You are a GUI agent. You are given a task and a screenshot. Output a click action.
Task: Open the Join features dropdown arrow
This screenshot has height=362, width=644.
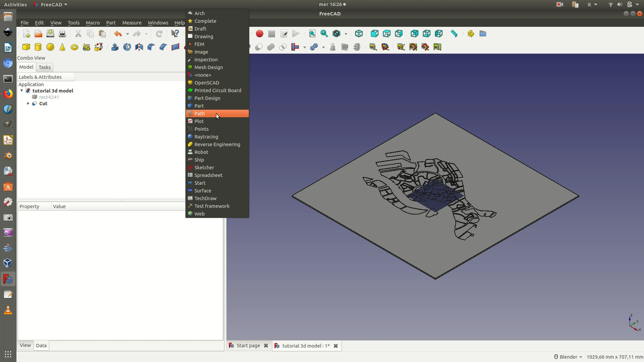pos(305,48)
